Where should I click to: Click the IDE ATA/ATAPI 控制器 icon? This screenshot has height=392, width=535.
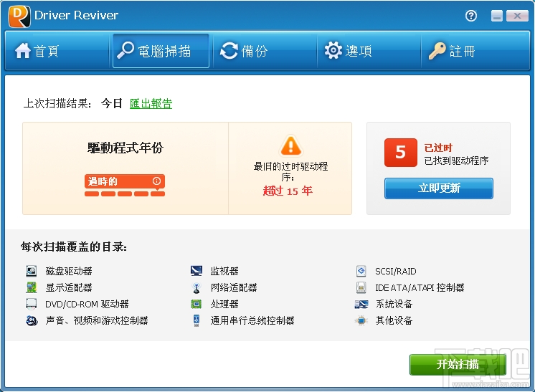tap(361, 287)
